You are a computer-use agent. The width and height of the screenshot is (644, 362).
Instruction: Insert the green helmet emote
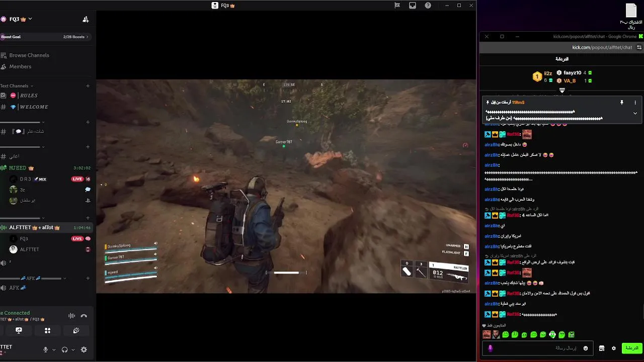[552, 334]
